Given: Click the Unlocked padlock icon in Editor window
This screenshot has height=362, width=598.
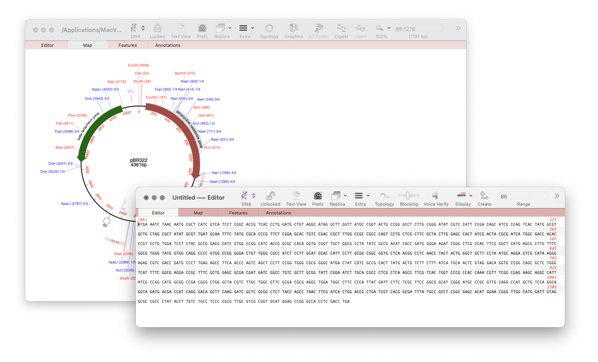Looking at the screenshot, I should pyautogui.click(x=270, y=196).
